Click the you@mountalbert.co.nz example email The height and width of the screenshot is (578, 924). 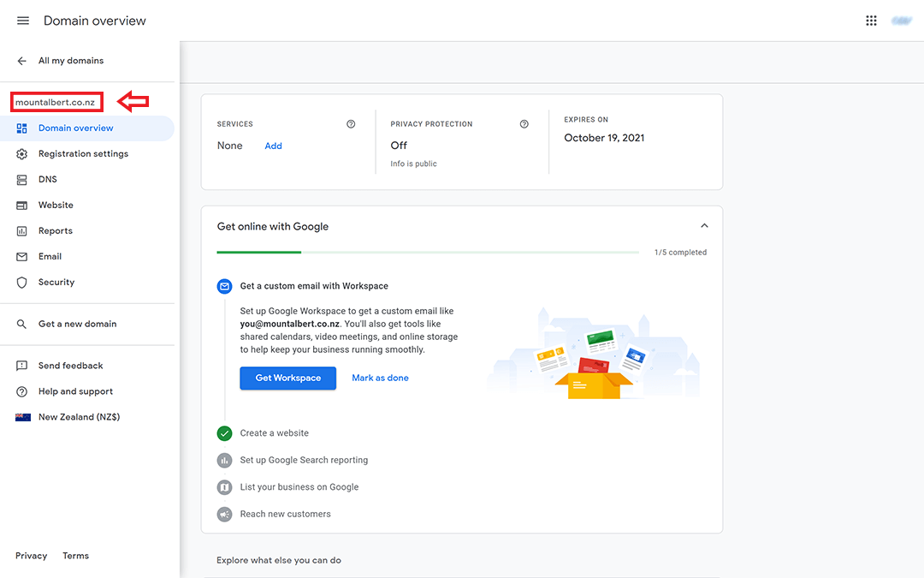tap(290, 324)
